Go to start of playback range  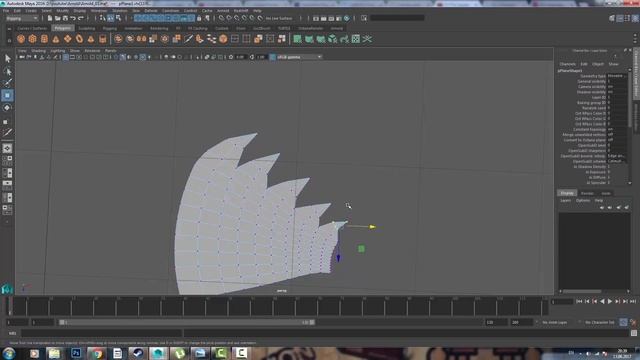pyautogui.click(x=579, y=301)
